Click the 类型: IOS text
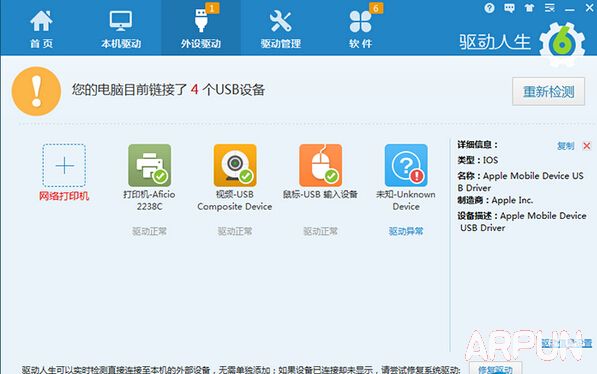 click(477, 160)
